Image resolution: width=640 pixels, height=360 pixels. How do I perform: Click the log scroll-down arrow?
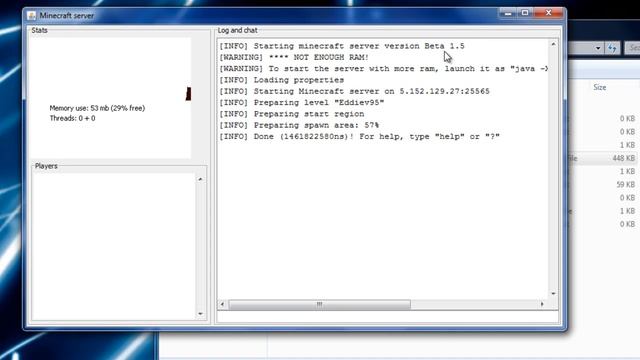tap(553, 293)
